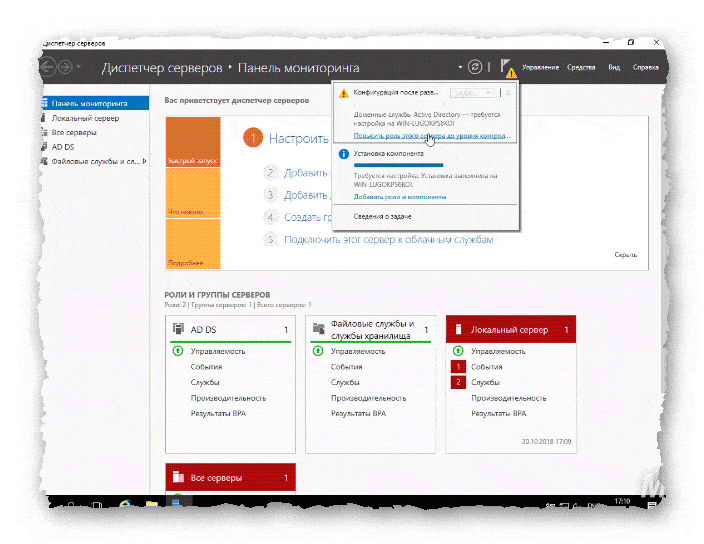704x544 pixels.
Task: Click Панель мониторинга sidebar icon
Action: click(x=44, y=103)
